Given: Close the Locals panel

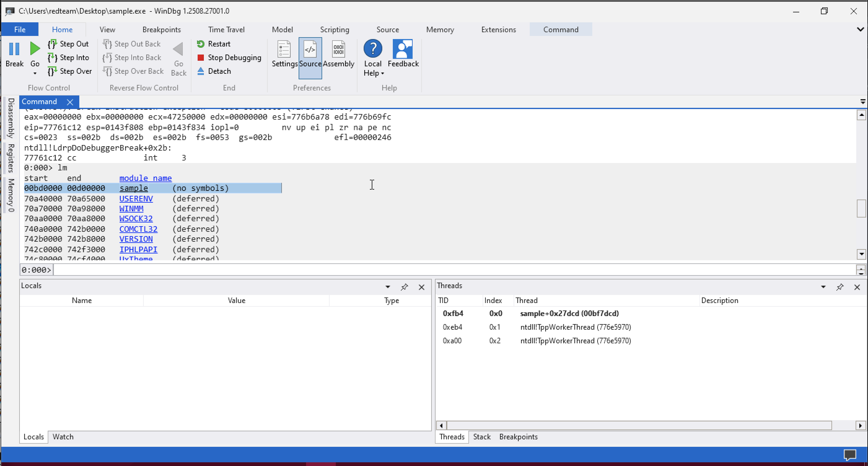Looking at the screenshot, I should pos(422,287).
